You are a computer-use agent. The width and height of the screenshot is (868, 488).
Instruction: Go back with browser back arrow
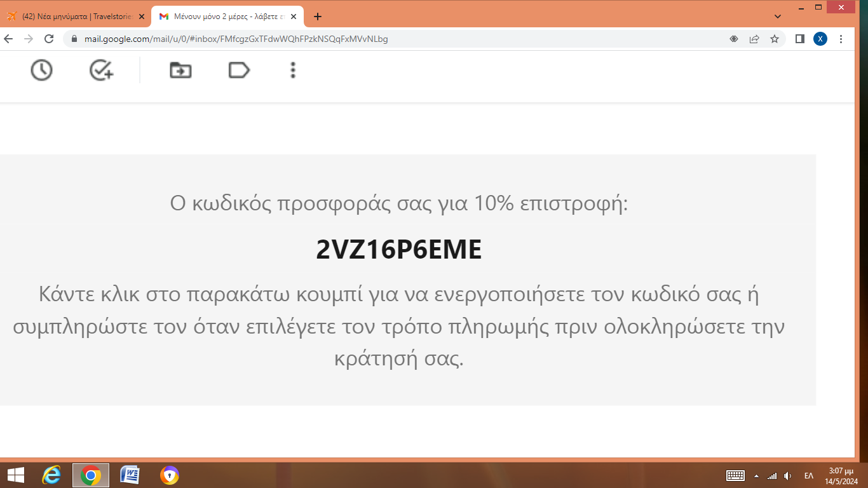click(9, 39)
